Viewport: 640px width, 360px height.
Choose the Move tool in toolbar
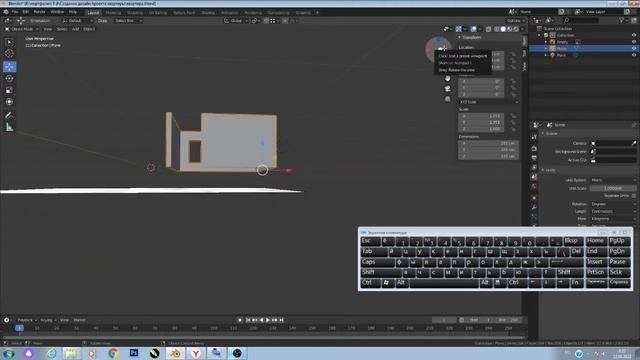click(9, 67)
